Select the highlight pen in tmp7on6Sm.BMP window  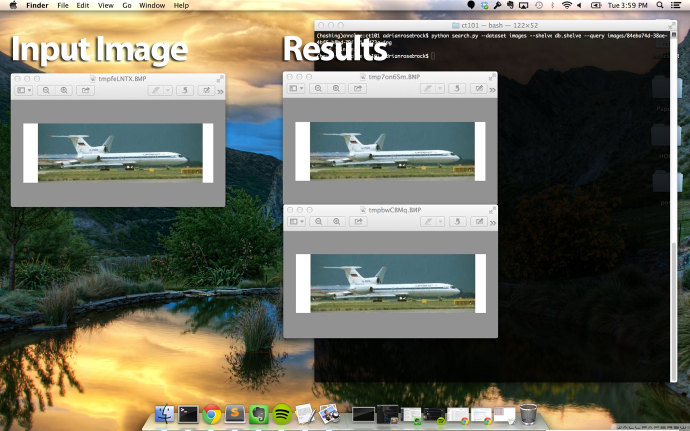427,88
